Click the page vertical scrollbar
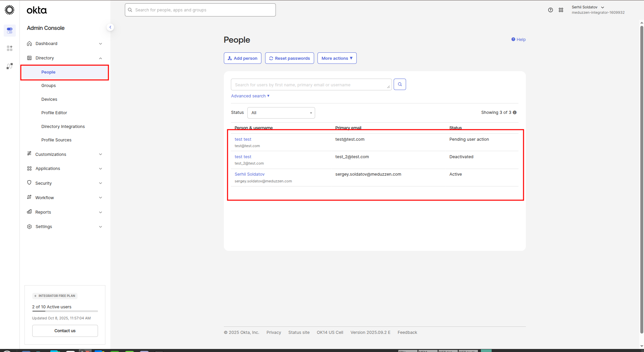644x352 pixels. coord(642,180)
